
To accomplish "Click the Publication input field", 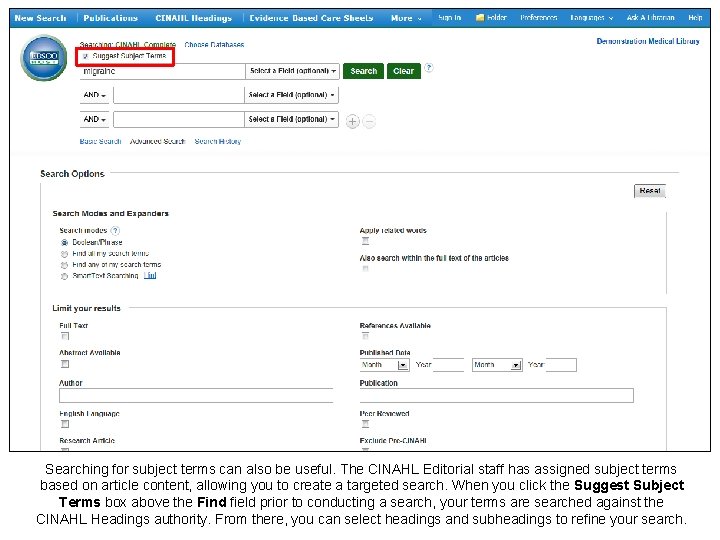I will (496, 396).
